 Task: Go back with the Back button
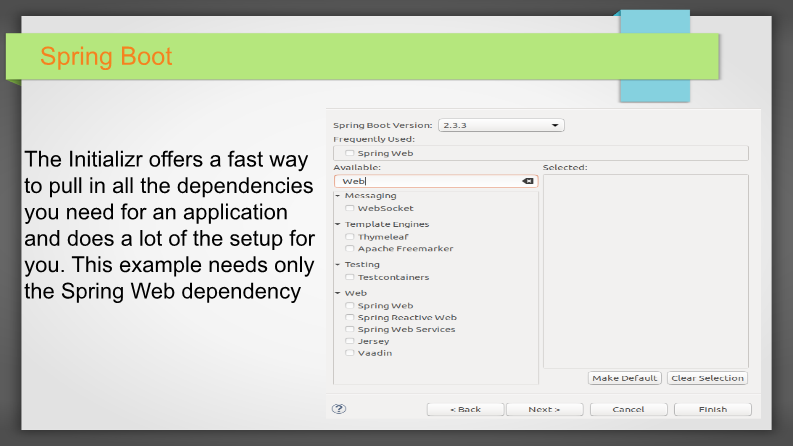tap(465, 409)
